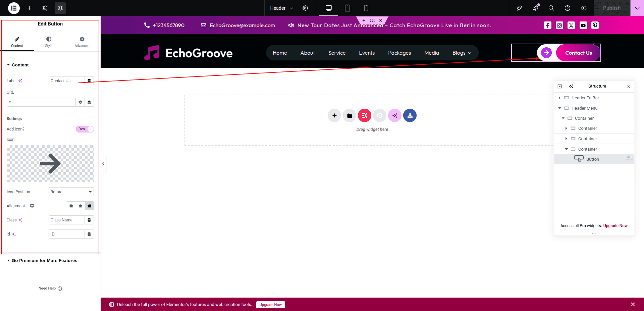Open Site Settings sliders icon
Screen dimensions: 644x311
45,8
